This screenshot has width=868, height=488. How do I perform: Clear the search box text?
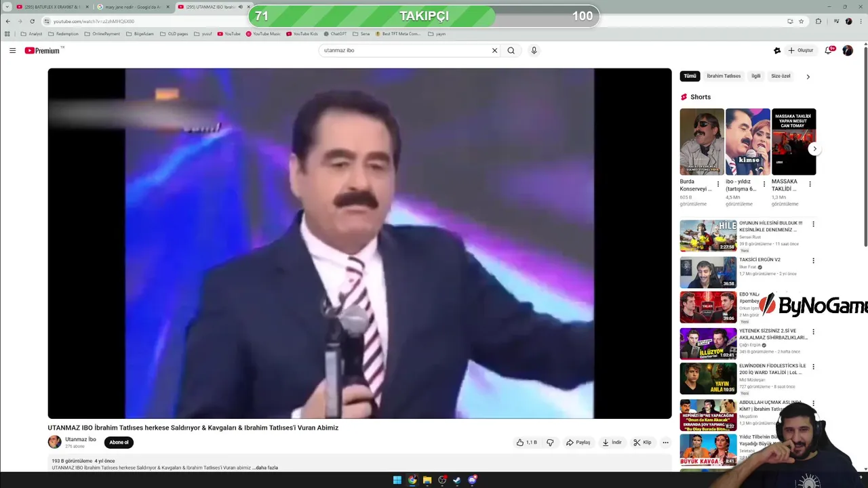coord(494,50)
